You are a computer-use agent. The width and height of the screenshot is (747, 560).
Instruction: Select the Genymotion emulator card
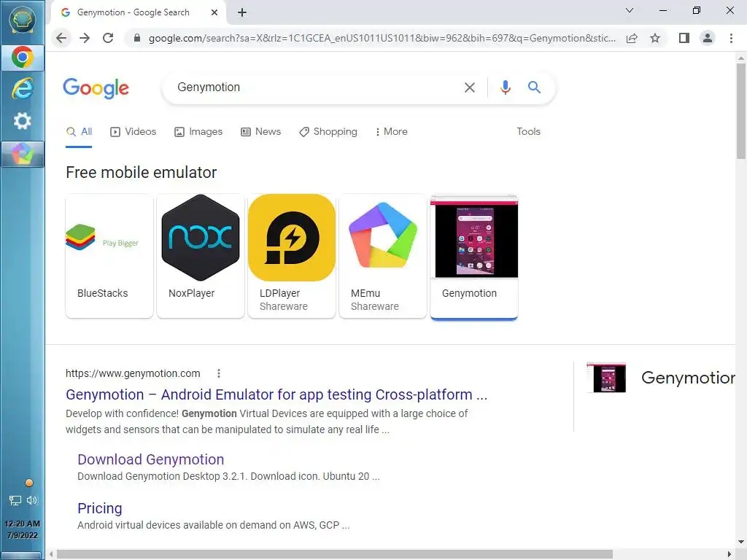click(x=474, y=257)
